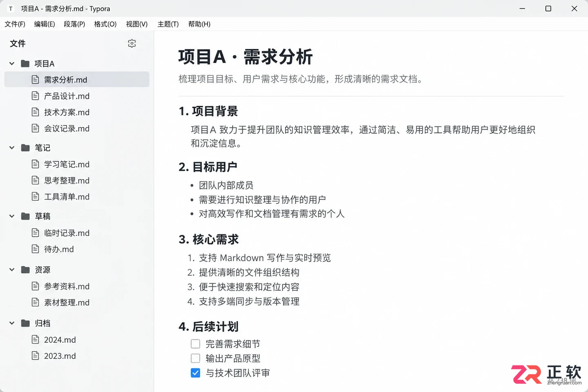The height and width of the screenshot is (392, 588).
Task: Click the file icon of 产品设计.md
Action: (36, 96)
